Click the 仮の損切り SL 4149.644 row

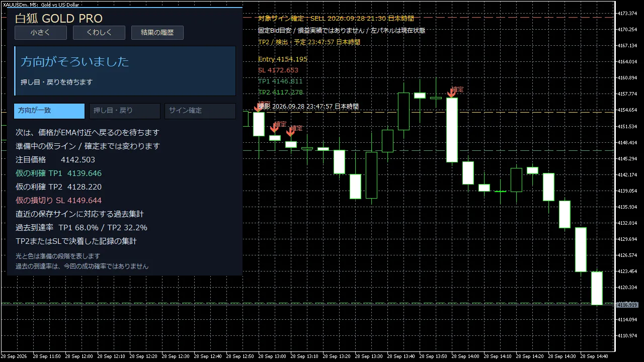click(58, 201)
